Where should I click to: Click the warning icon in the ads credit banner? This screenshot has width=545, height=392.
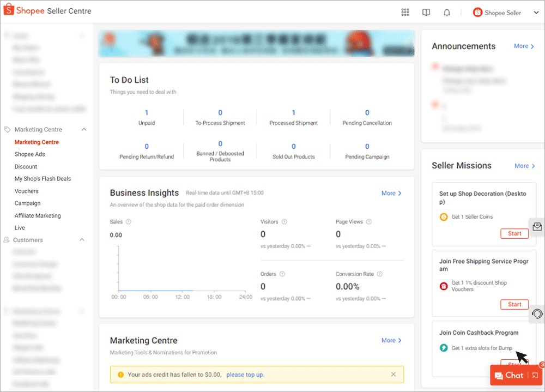[x=120, y=375]
